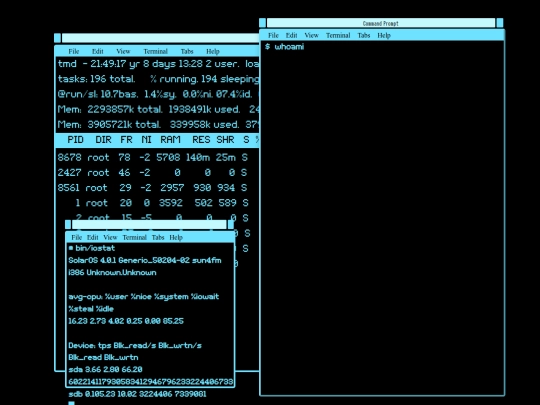Click 'avg-cpu: %user %nice' header line
Image resolution: width=540 pixels, height=405 pixels.
[x=144, y=297]
